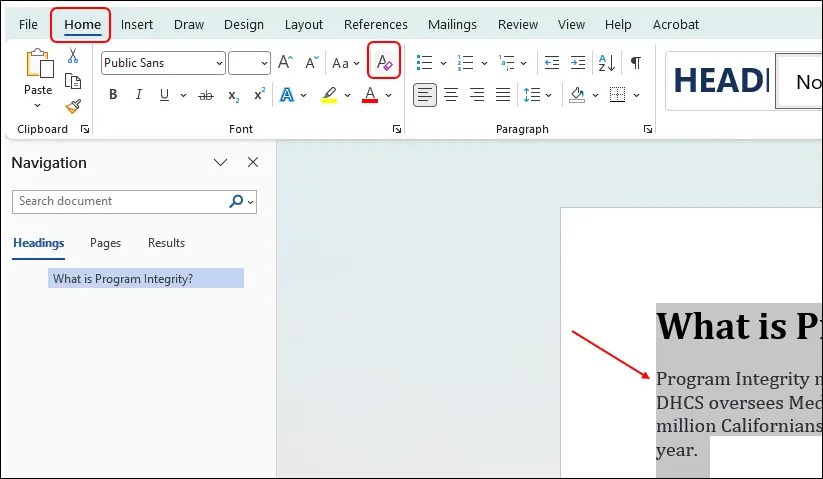Switch to the Layout tab
Image resolution: width=823 pixels, height=479 pixels.
click(303, 25)
